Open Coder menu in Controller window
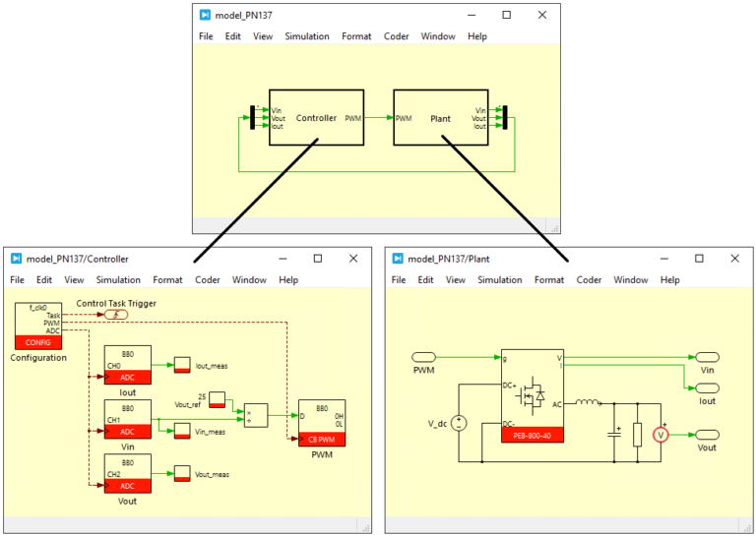This screenshot has width=756, height=536. pos(208,279)
